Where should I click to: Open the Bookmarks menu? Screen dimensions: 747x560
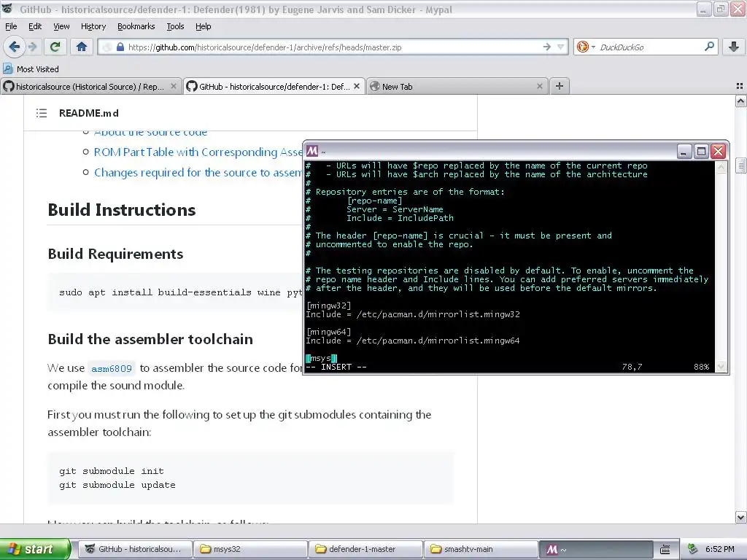136,26
